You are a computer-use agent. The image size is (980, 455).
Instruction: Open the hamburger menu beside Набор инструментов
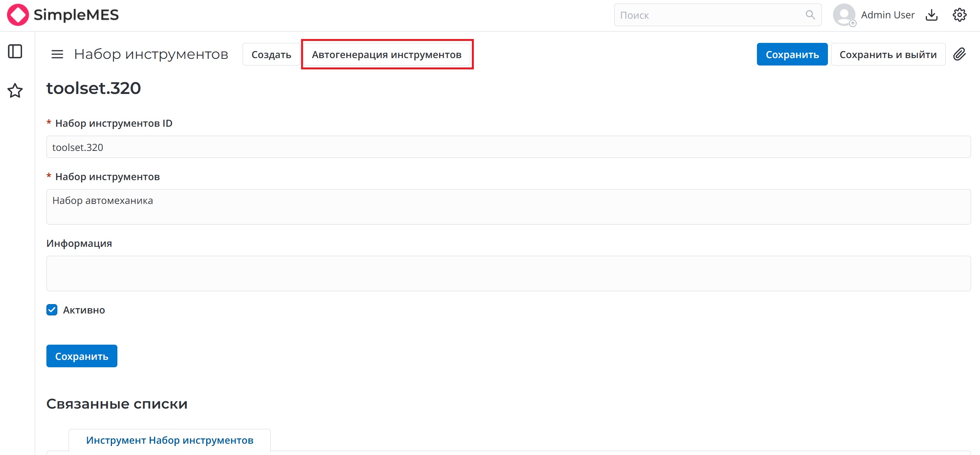point(57,54)
